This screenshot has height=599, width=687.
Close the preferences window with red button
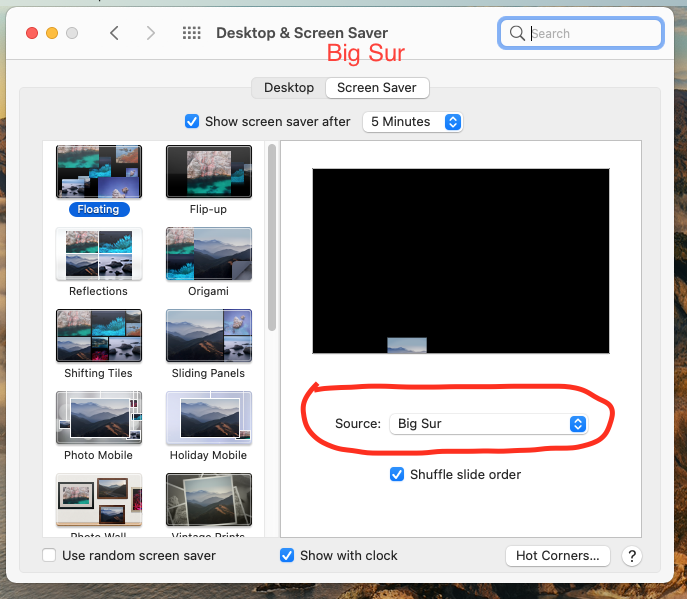[32, 33]
